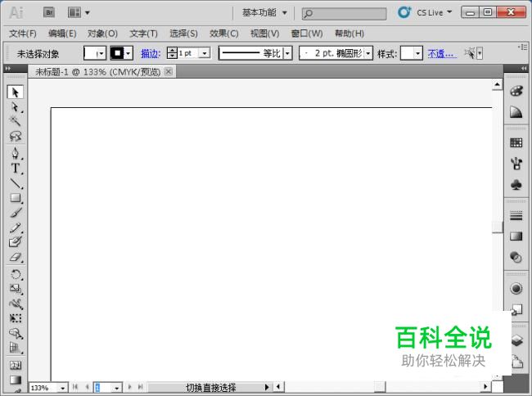
Task: Open the stroke weight 1 pt dropdown
Action: tap(205, 53)
